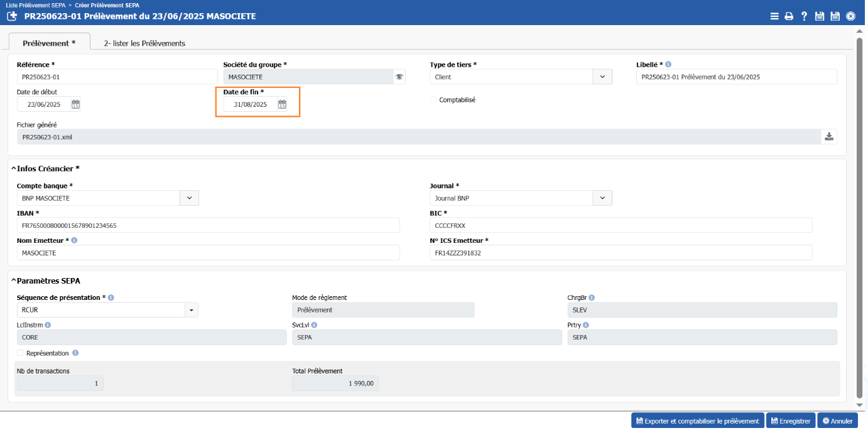Open the calendar picker for Date de fin
Image resolution: width=868 pixels, height=433 pixels.
pos(282,104)
